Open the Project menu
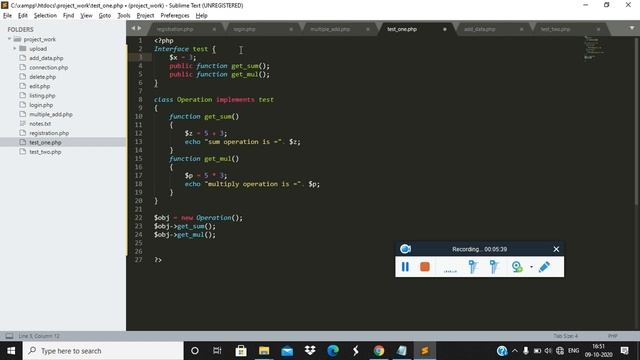Image resolution: width=640 pixels, height=360 pixels. tap(145, 16)
